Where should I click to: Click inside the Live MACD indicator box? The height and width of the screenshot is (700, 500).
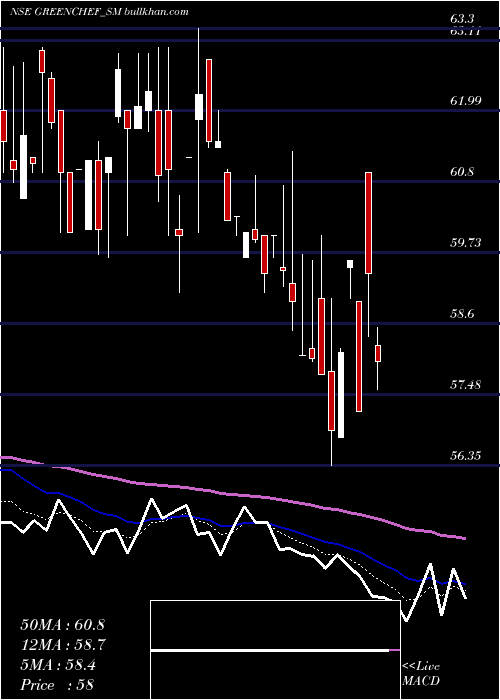275,650
